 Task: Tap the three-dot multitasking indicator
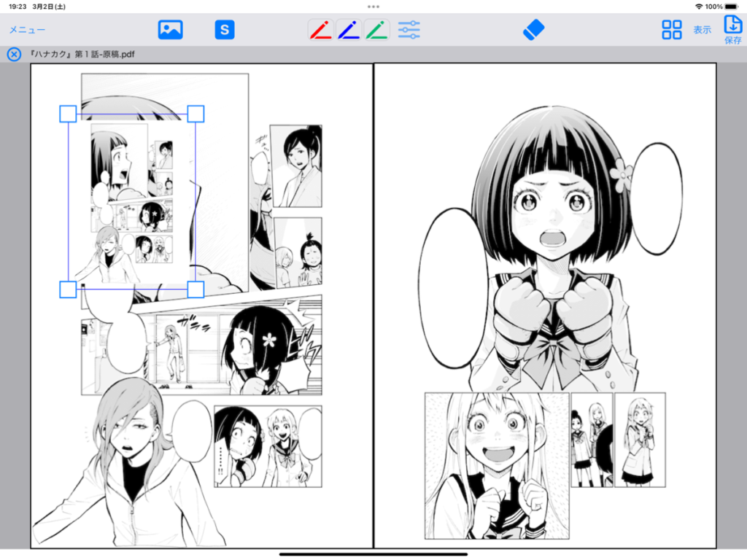click(373, 7)
